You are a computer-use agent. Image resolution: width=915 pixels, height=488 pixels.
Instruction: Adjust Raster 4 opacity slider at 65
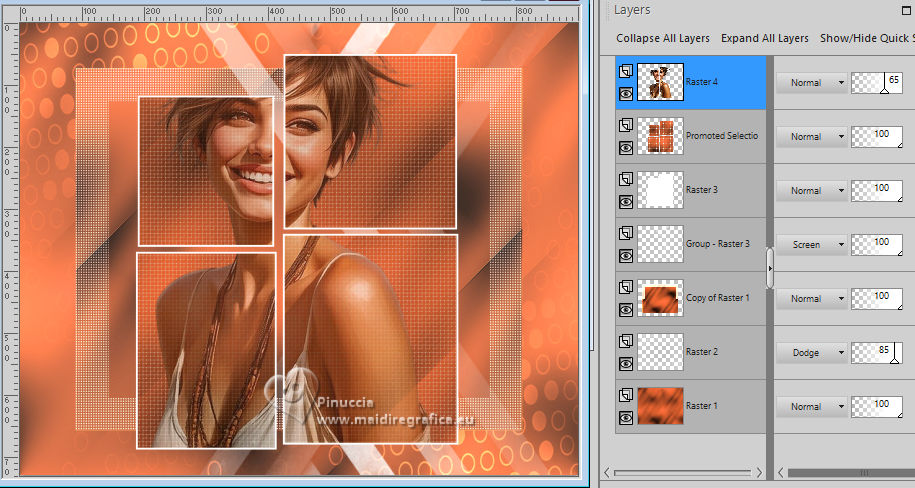[877, 83]
